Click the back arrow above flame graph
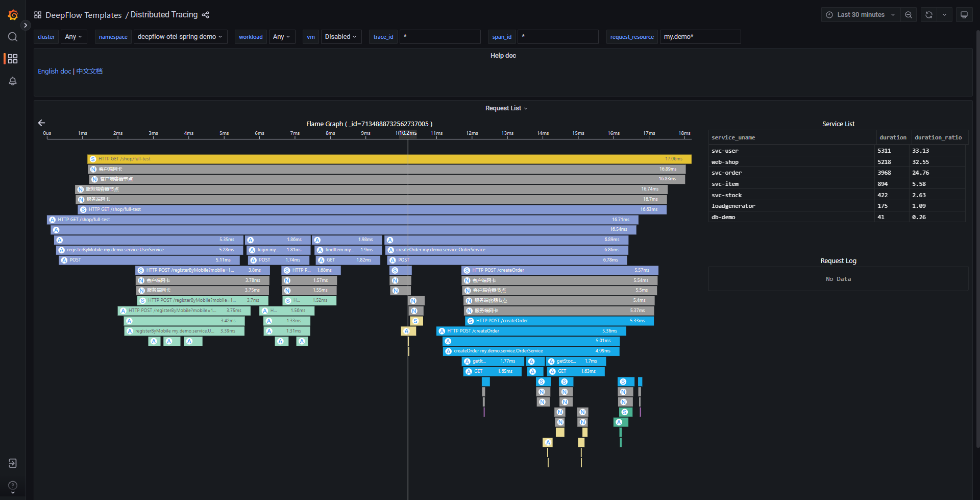 [x=42, y=123]
